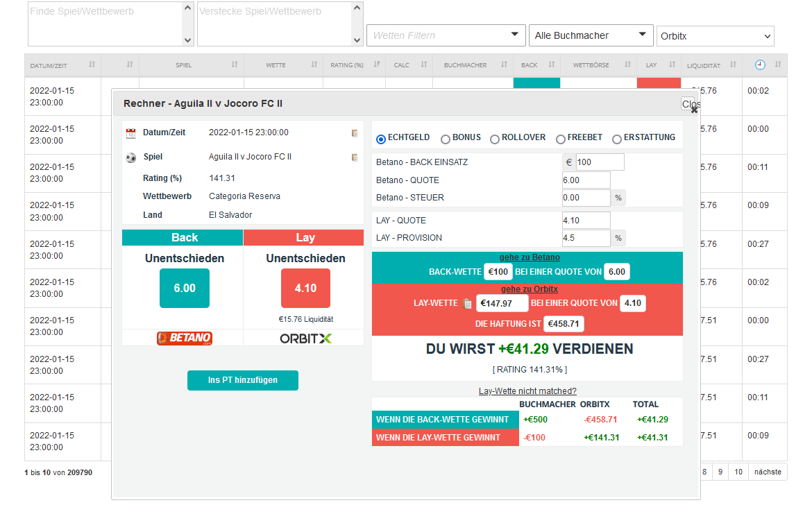Open Wetten Filtern dropdown
812x514 pixels.
click(x=446, y=35)
